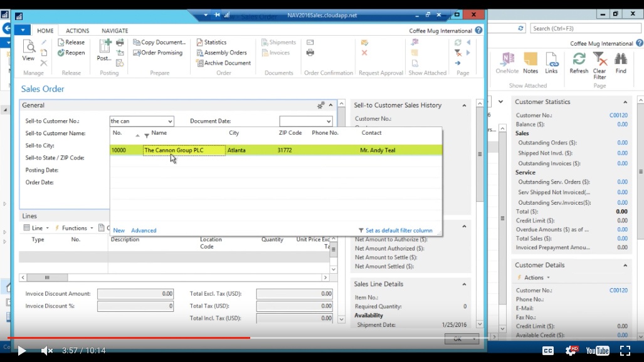Click the YouTube logo in player bar

pos(598,350)
